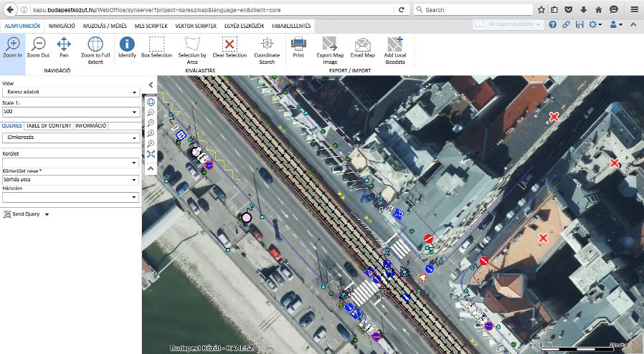The height and width of the screenshot is (354, 644).
Task: Click the red triangle warning sign on map
Action: tap(422, 278)
